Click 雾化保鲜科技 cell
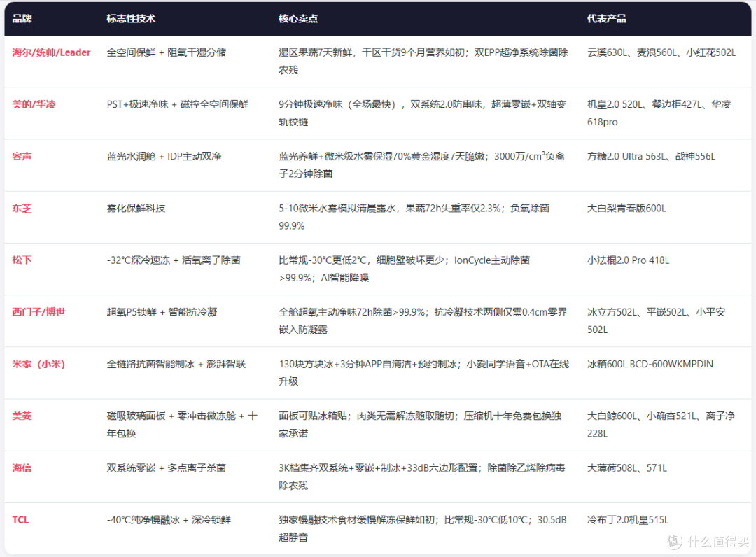Image resolution: width=756 pixels, height=557 pixels. [136, 208]
